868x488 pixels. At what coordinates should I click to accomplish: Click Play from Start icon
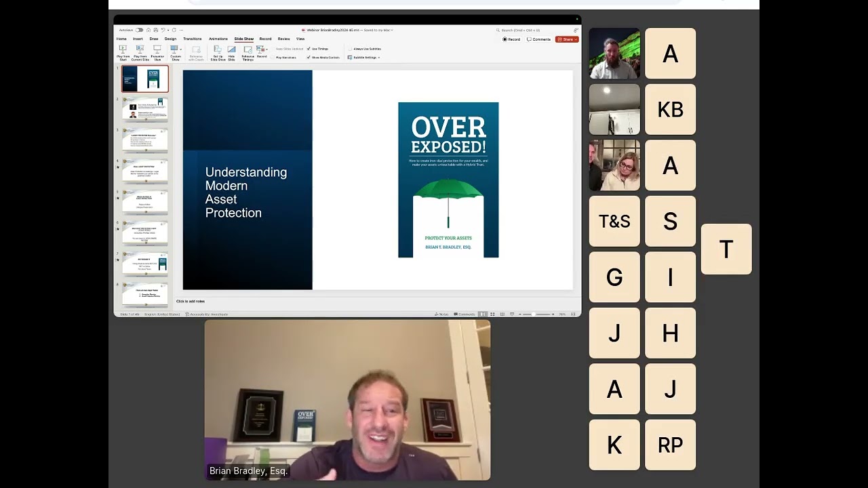(123, 49)
